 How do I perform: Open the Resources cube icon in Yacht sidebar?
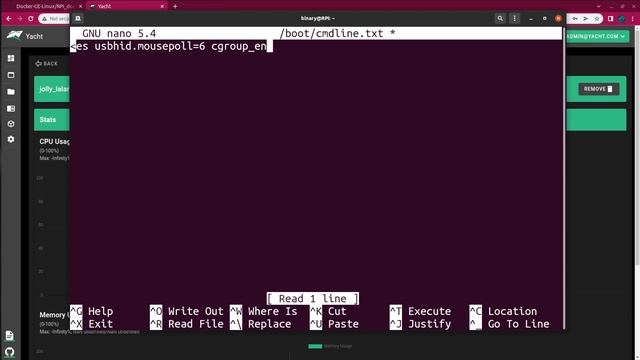click(x=11, y=124)
